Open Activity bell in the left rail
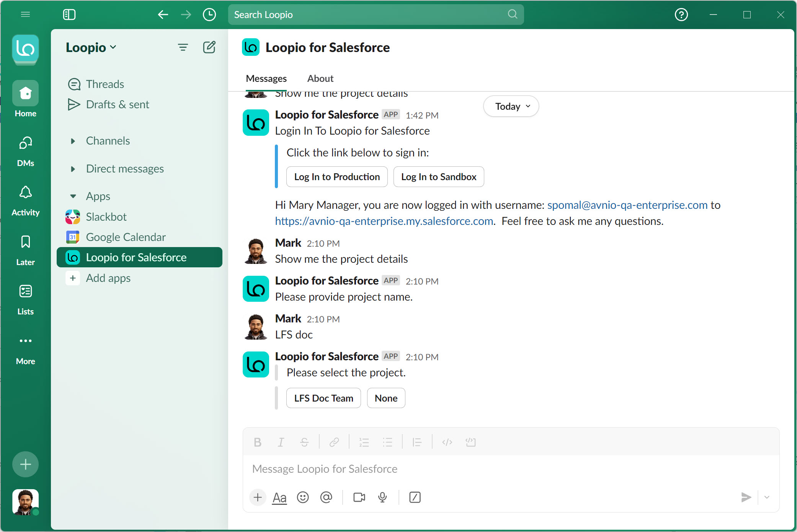This screenshot has height=532, width=797. (25, 201)
